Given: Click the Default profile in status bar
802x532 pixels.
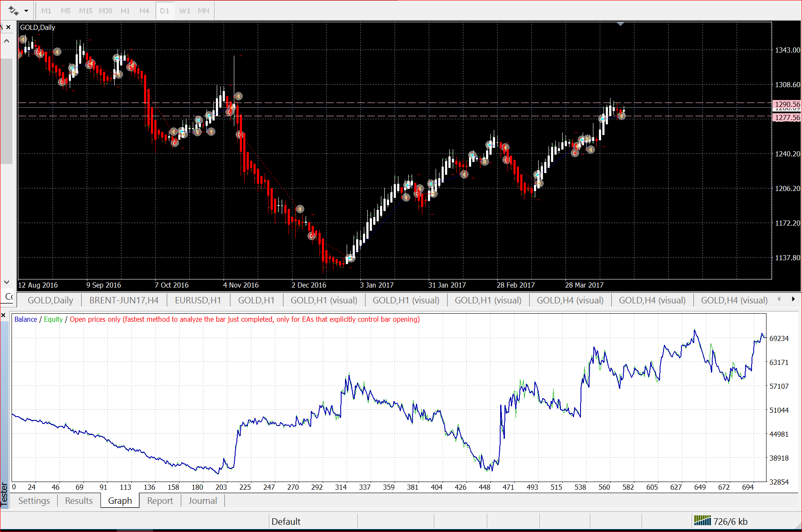Looking at the screenshot, I should [x=286, y=522].
